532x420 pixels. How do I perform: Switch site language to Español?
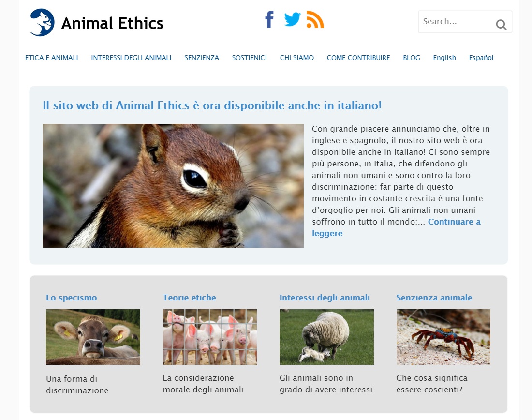[481, 58]
